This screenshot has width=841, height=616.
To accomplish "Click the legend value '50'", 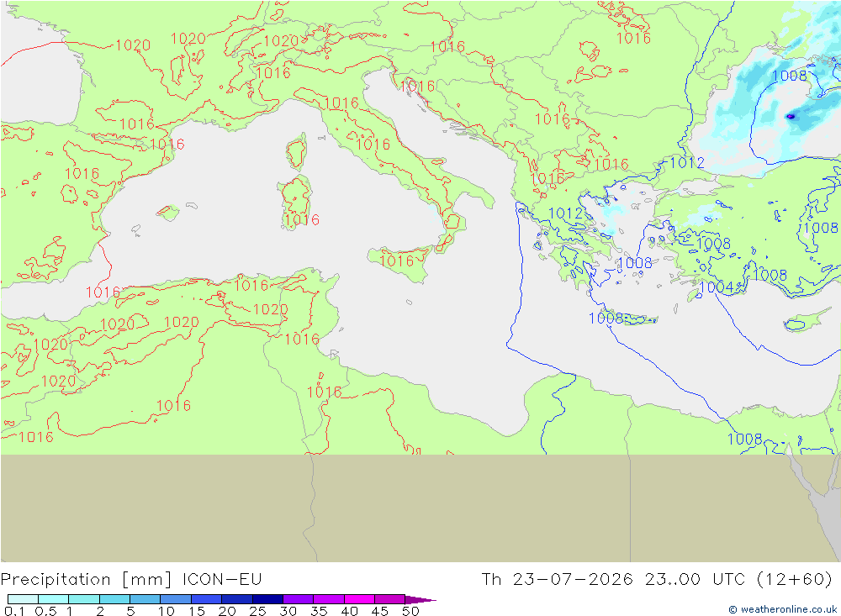I will pos(410,611).
